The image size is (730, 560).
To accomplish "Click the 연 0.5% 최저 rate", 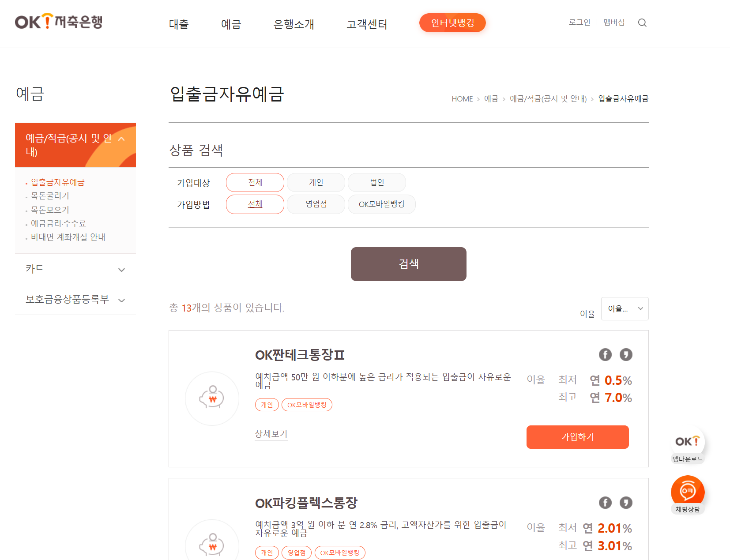I will [x=611, y=380].
